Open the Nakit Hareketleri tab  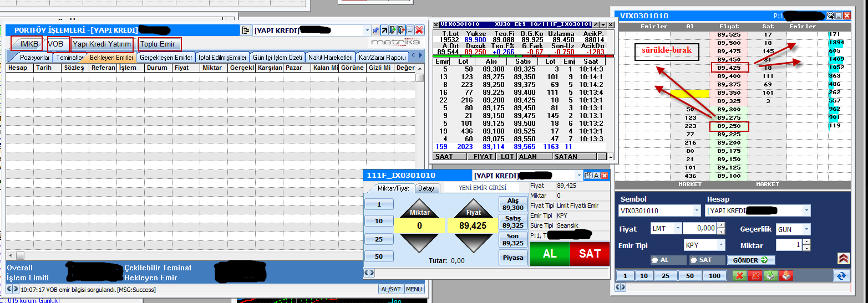click(330, 58)
